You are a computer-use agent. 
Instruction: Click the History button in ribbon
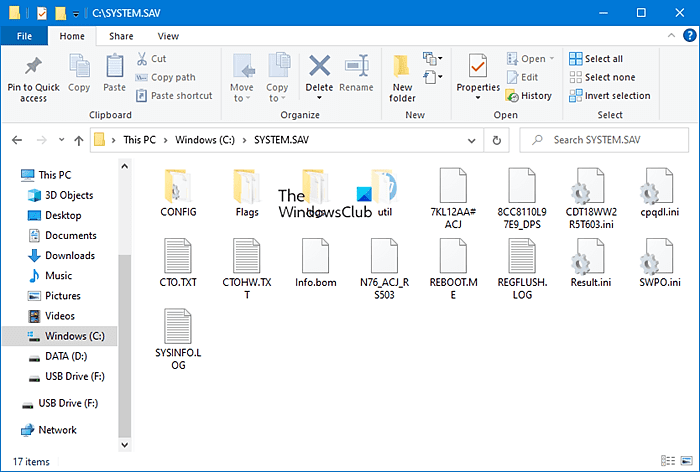(529, 96)
